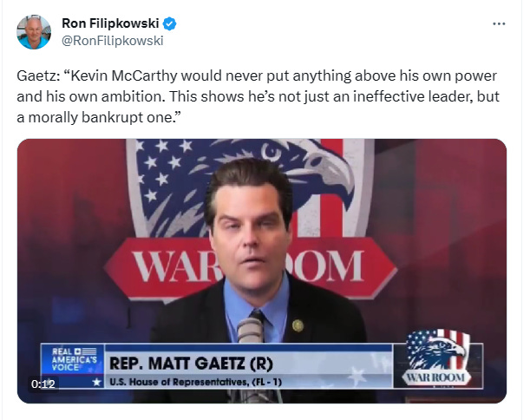
Task: Click the REP. MATT GAETZ (R) caption
Action: 191,364
